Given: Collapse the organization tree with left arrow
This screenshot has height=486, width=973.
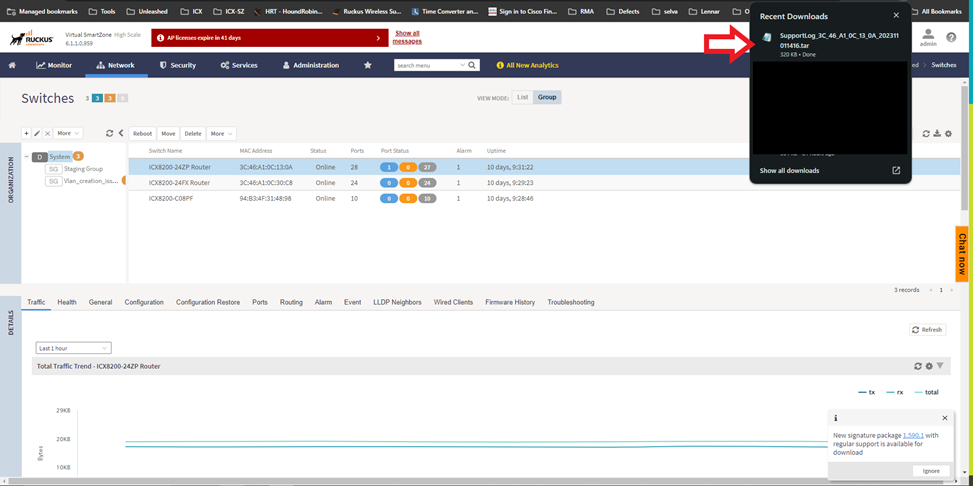Looking at the screenshot, I should [121, 133].
